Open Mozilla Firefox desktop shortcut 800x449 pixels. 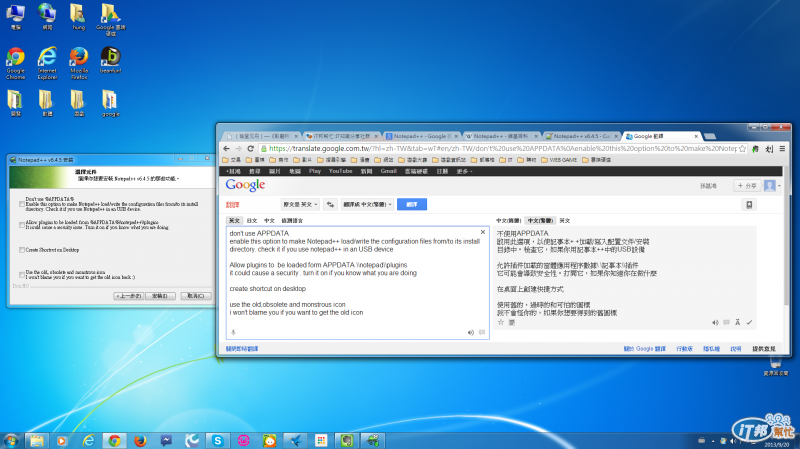point(79,63)
